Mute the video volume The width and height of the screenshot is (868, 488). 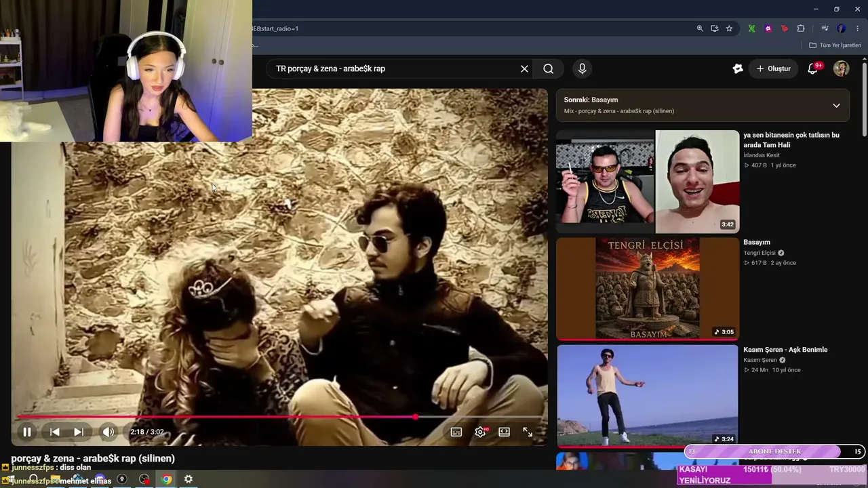tap(108, 432)
